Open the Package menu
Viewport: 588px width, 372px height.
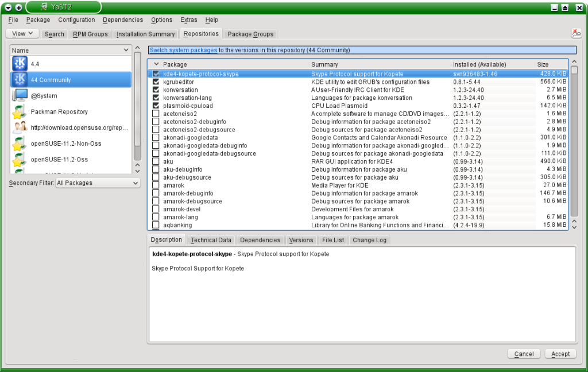pyautogui.click(x=38, y=20)
